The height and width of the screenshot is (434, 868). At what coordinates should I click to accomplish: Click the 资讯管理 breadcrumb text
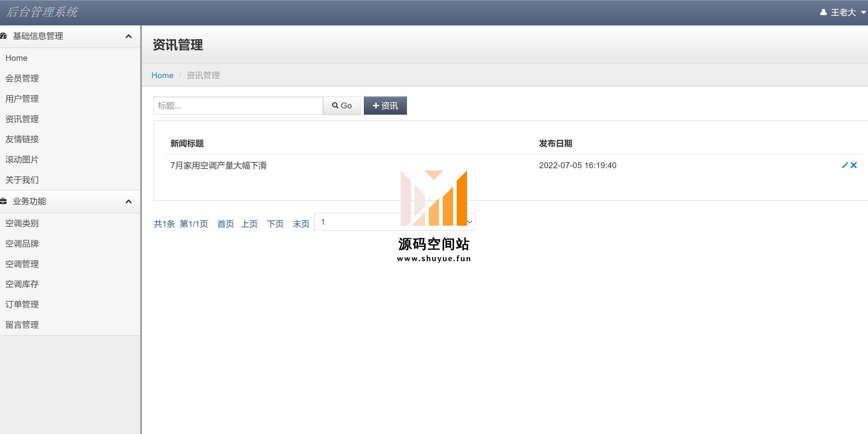pyautogui.click(x=203, y=76)
